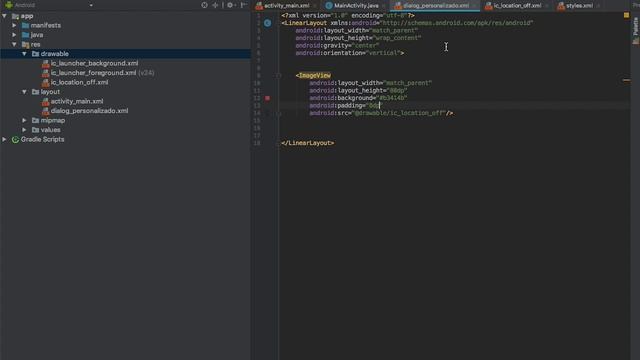640x360 pixels.
Task: Click the drawable folder icon
Action: point(36,54)
